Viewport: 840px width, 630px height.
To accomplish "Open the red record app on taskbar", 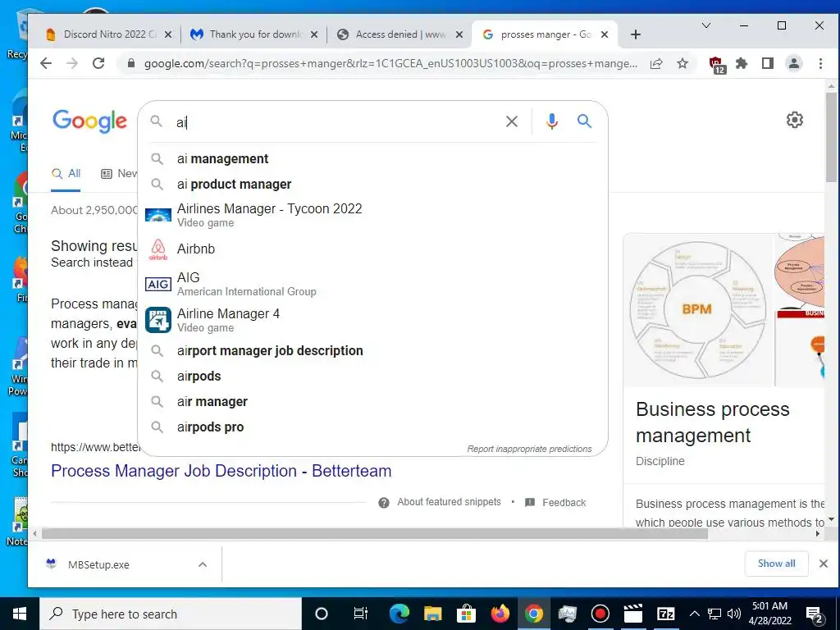I will click(x=600, y=614).
